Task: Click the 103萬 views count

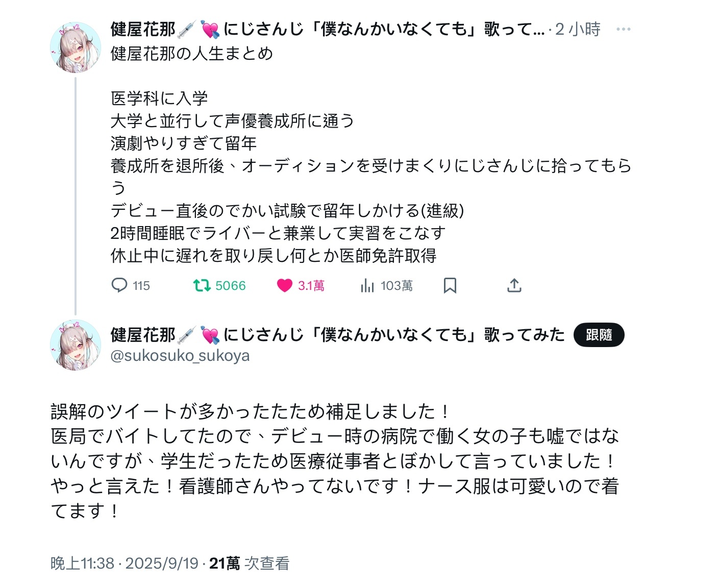Action: [397, 286]
